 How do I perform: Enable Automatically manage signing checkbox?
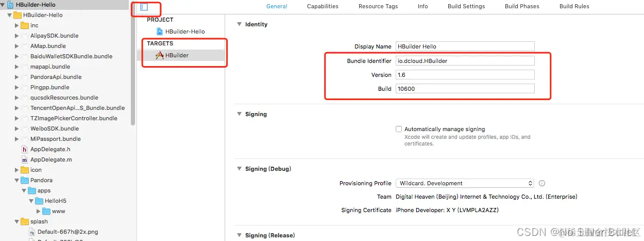pyautogui.click(x=399, y=129)
